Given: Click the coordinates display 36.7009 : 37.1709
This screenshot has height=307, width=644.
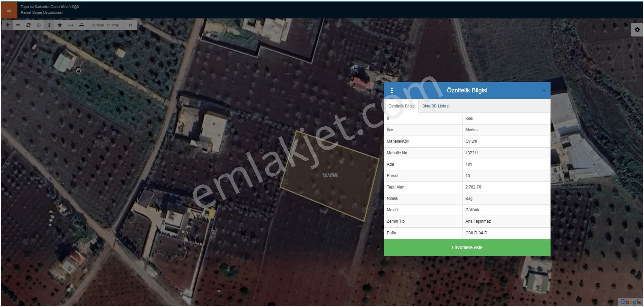Looking at the screenshot, I should [x=105, y=25].
